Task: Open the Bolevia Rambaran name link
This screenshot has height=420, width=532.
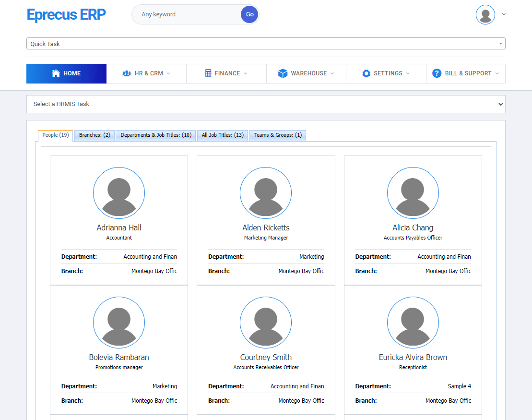Action: click(x=119, y=357)
